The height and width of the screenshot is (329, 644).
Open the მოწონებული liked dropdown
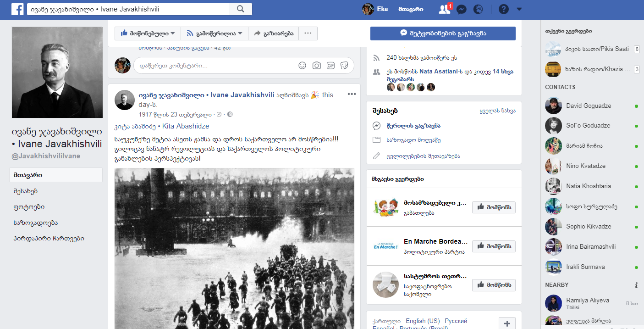(x=148, y=33)
